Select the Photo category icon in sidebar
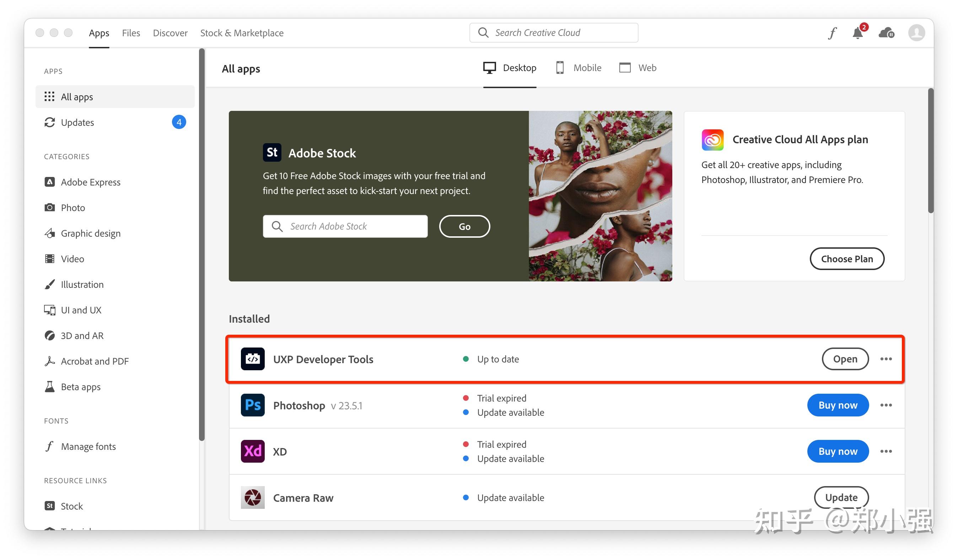The width and height of the screenshot is (958, 560). pos(50,208)
